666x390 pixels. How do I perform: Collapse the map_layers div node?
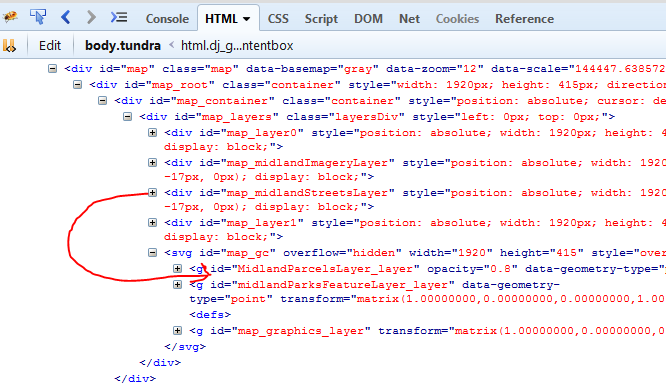click(x=127, y=116)
